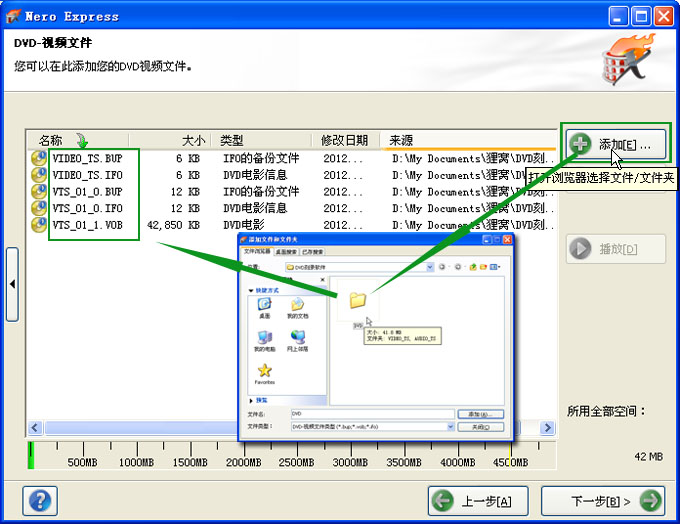680x524 pixels.
Task: Expand the left side panel arrow
Action: [x=12, y=285]
